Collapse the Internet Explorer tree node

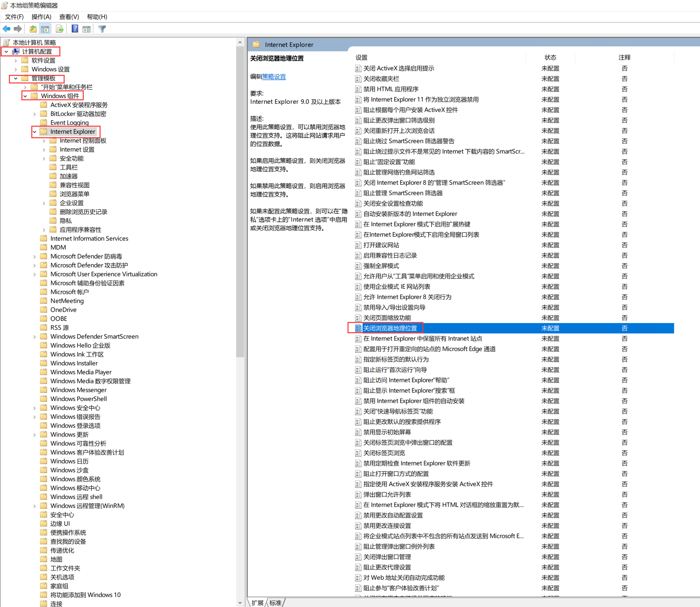point(35,132)
